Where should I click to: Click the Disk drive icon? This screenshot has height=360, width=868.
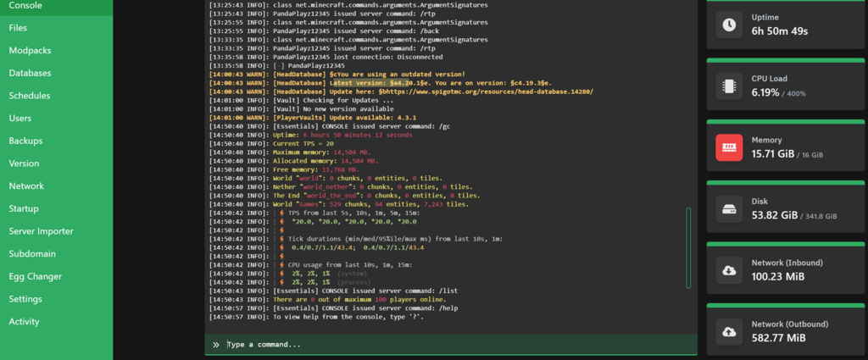[x=729, y=209]
